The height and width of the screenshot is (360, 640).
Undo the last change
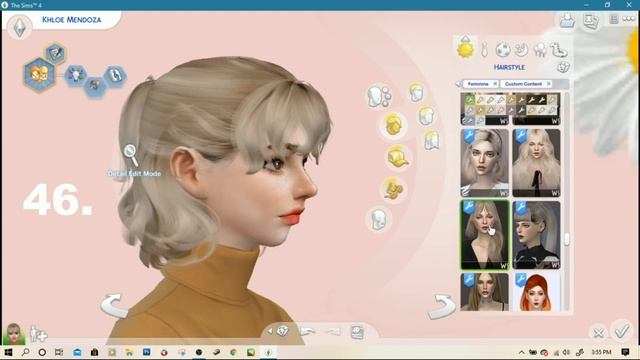(307, 331)
